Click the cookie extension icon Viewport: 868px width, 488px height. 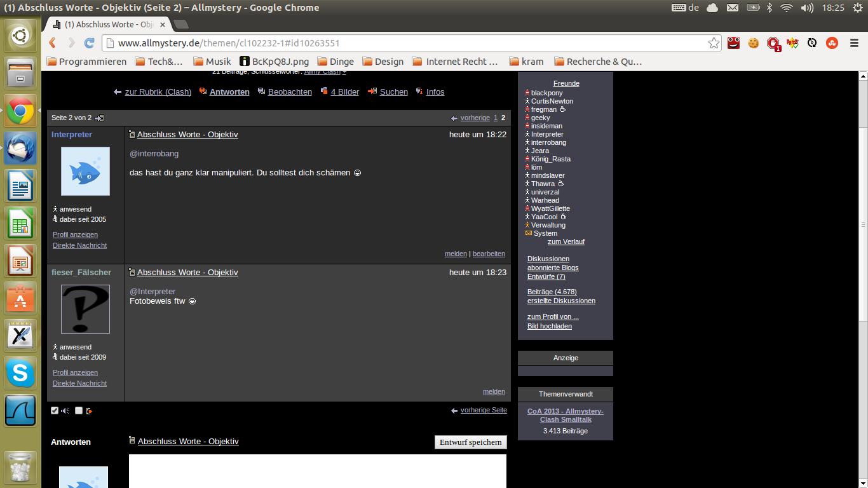(753, 43)
